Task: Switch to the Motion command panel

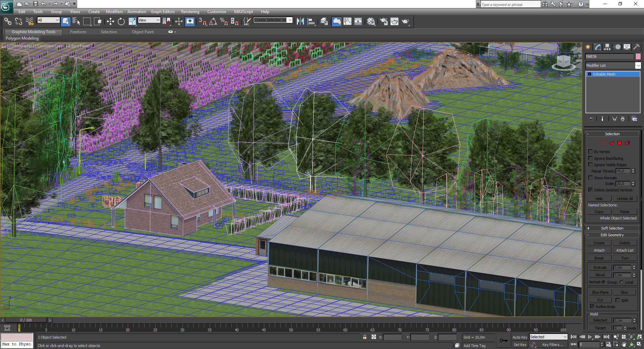Action: point(618,47)
